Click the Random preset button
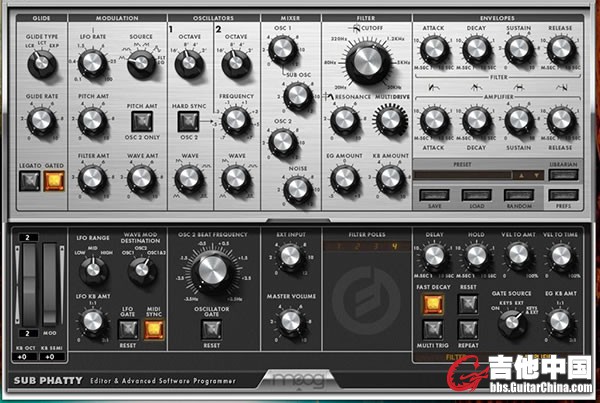The width and height of the screenshot is (600, 403). click(x=519, y=195)
